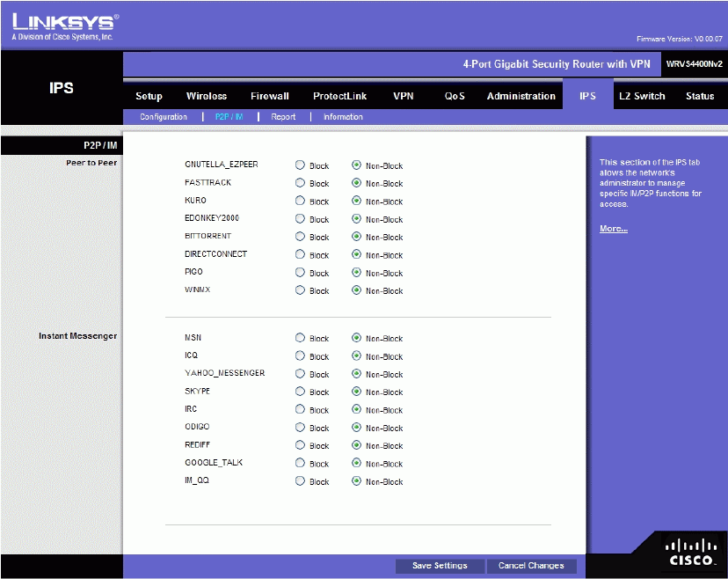Screen dimensions: 728x579
Task: Select Non-Block for IRC
Action: point(356,409)
